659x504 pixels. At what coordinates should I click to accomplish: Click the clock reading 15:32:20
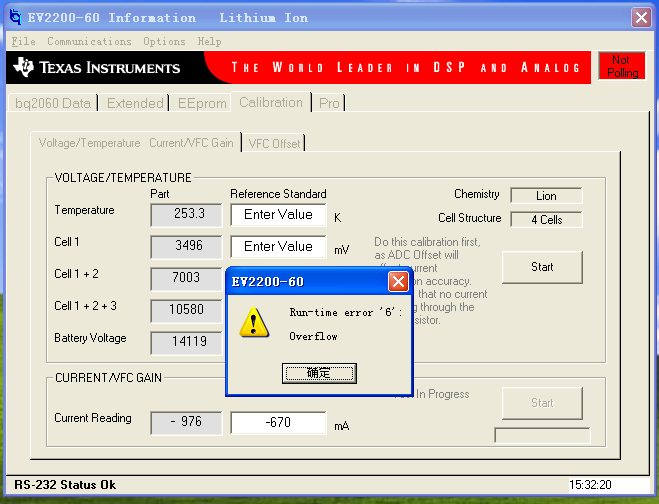(x=590, y=485)
